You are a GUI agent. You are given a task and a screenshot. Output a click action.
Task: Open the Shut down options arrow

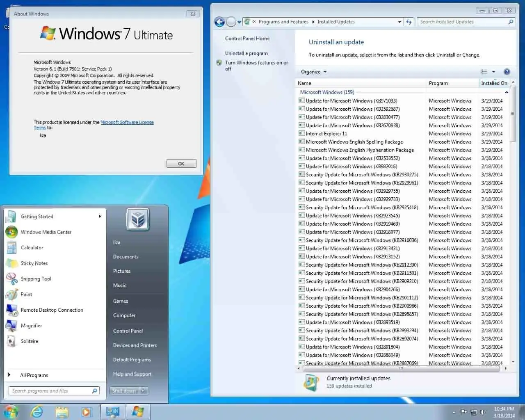click(143, 391)
